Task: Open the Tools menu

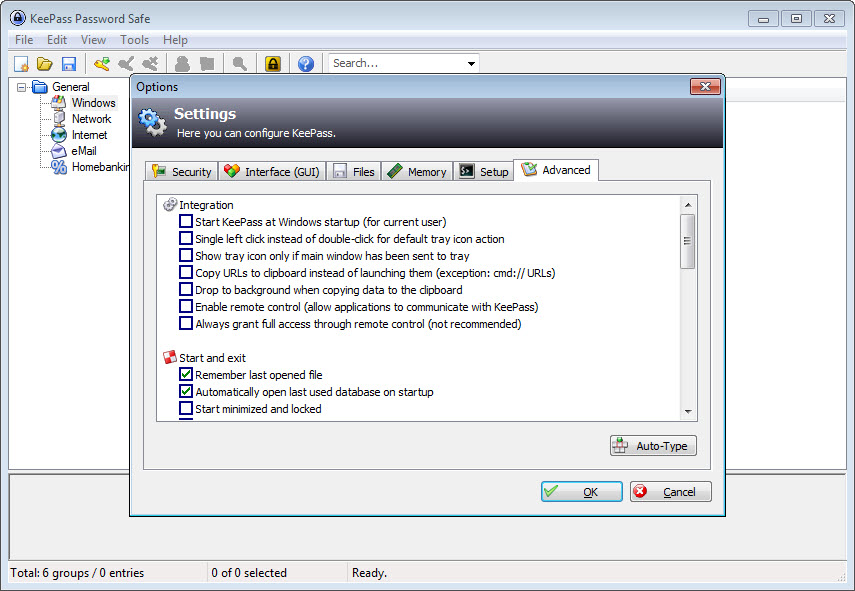Action: click(x=134, y=40)
